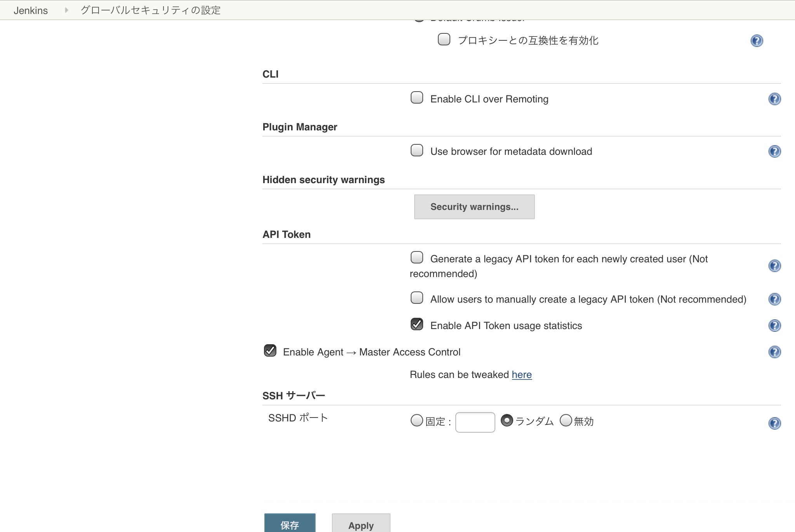Enable CLI over Remoting checkbox

coord(417,97)
